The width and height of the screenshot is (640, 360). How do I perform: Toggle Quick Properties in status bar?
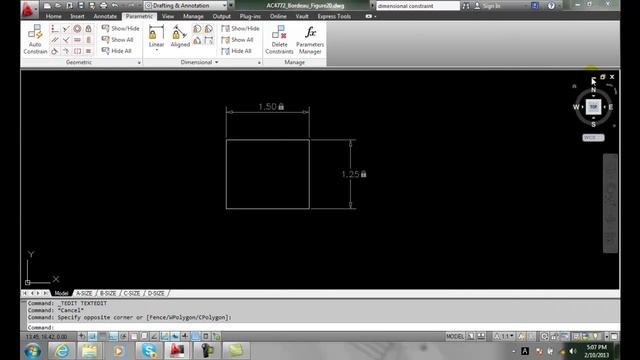[206, 336]
